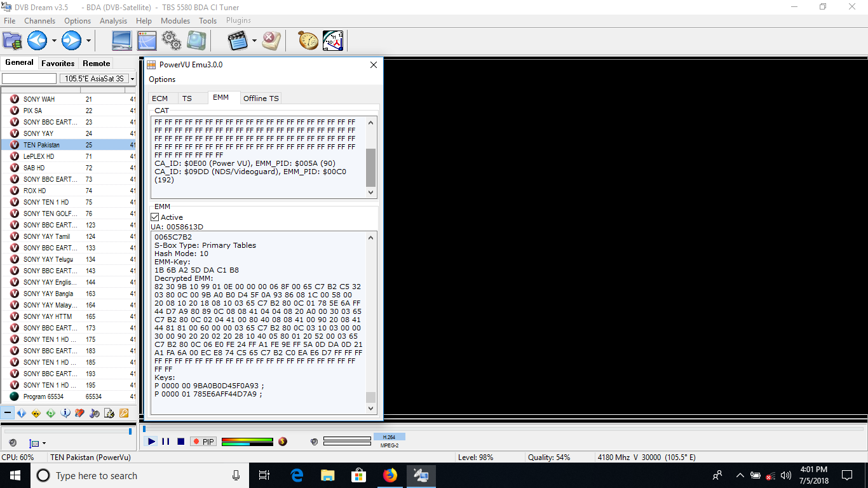The height and width of the screenshot is (488, 868).
Task: Click the Stop button
Action: coord(180,442)
